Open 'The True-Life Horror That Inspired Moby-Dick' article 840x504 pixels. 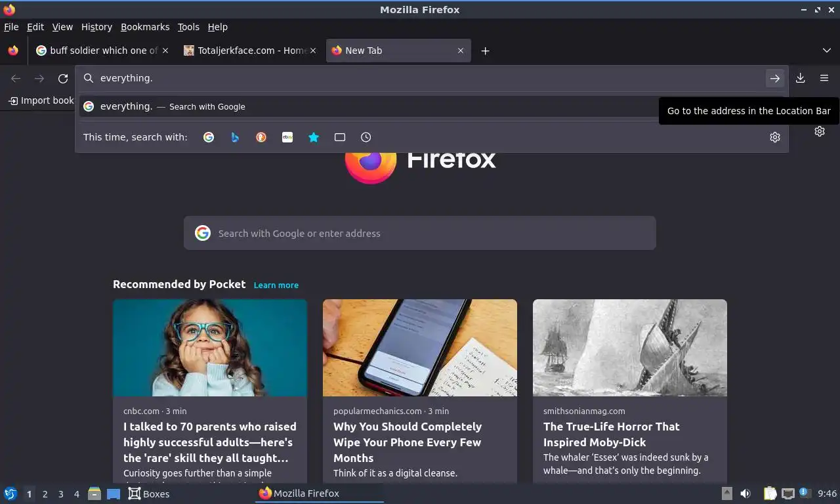(612, 434)
